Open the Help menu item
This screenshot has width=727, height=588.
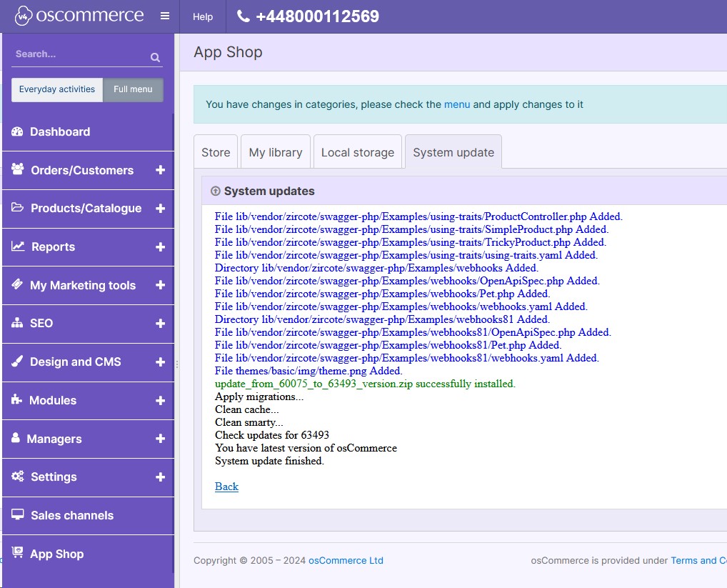[203, 16]
